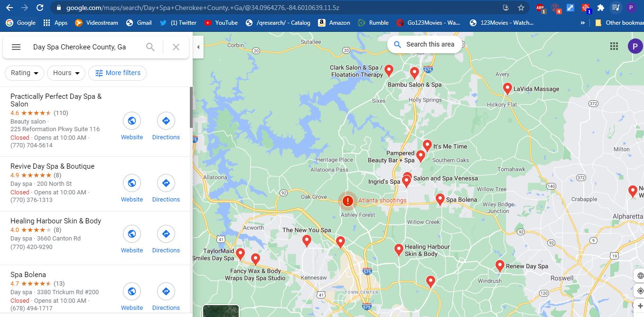Click the address bar URL
Viewport: 644px width, 317px height.
click(x=203, y=8)
